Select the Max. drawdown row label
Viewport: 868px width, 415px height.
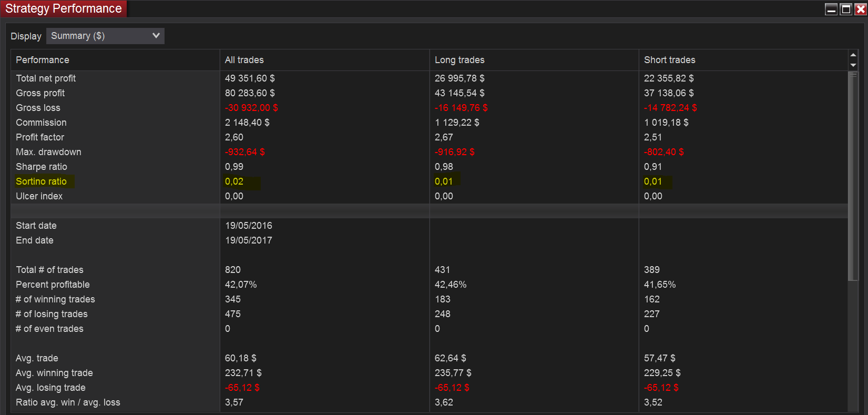48,152
